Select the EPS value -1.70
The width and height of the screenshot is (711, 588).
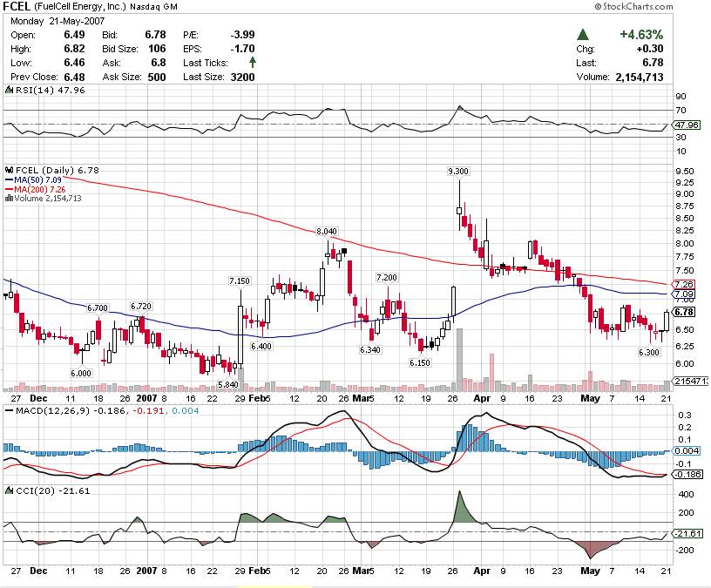pos(242,49)
